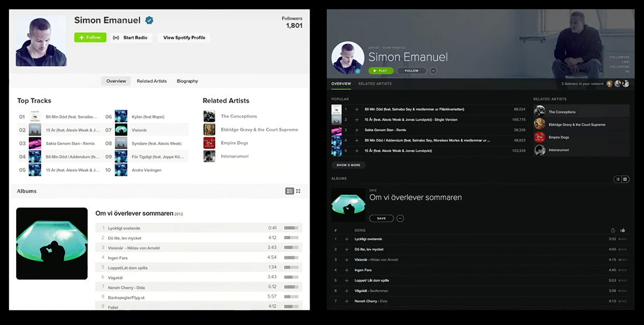The image size is (644, 325).
Task: Open Biography tab in light layout
Action: pos(187,81)
